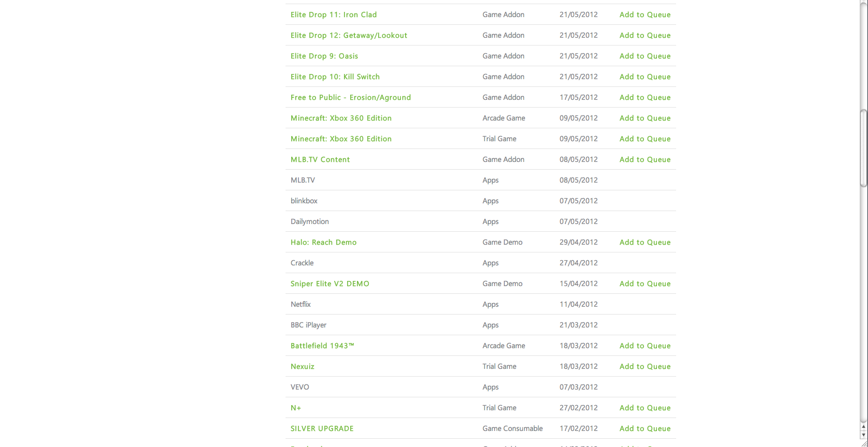
Task: Select the 27/04/2012 date cell
Action: click(578, 263)
